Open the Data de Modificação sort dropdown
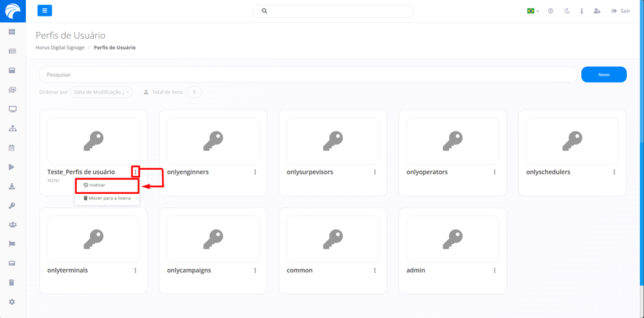Viewport: 644px width, 318px height. tap(101, 92)
